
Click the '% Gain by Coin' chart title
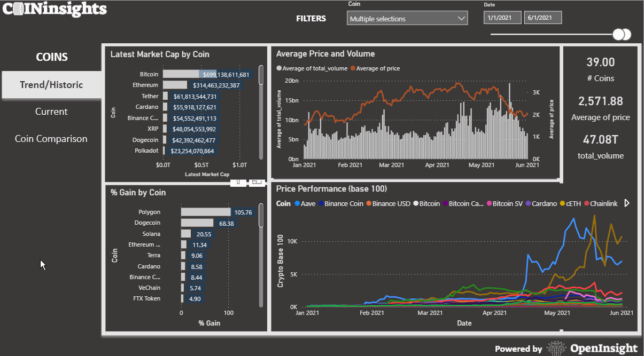(x=138, y=192)
